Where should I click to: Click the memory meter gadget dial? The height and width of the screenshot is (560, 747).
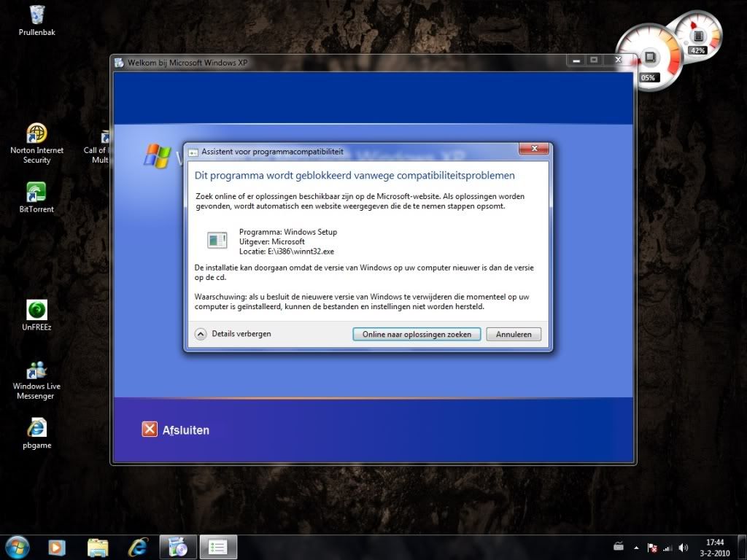tap(698, 35)
